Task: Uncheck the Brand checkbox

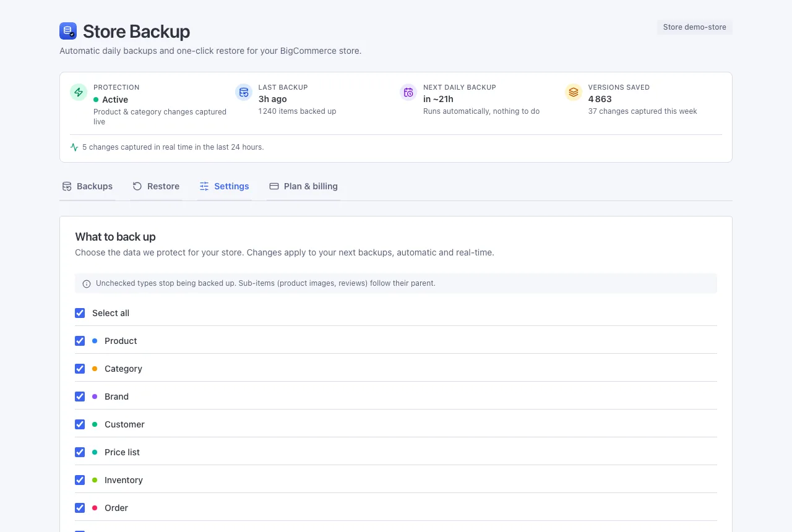Action: tap(80, 397)
